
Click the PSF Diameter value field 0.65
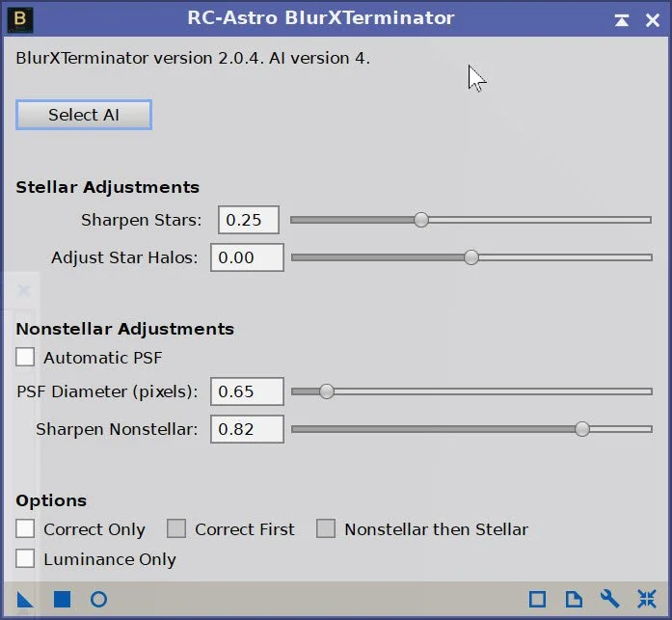tap(247, 391)
